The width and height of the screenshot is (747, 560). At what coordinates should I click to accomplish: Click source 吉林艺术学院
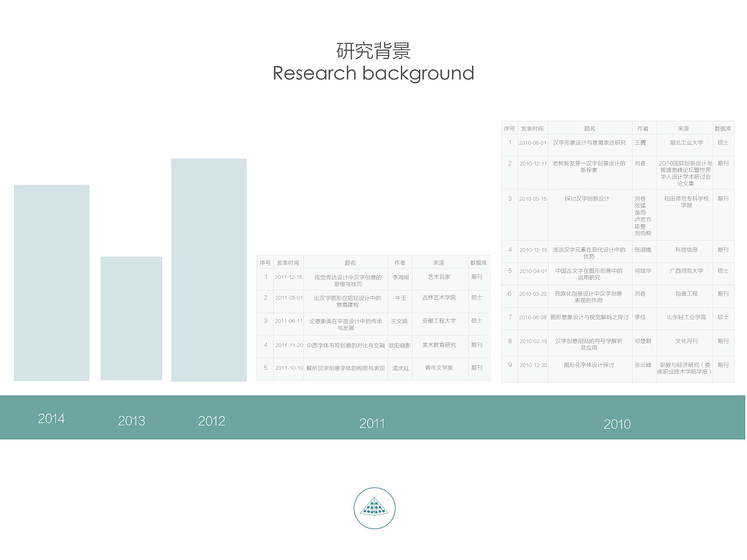pos(439,297)
